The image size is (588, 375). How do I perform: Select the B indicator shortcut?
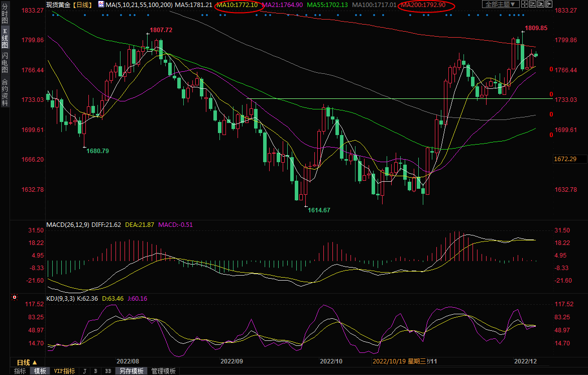(95, 371)
